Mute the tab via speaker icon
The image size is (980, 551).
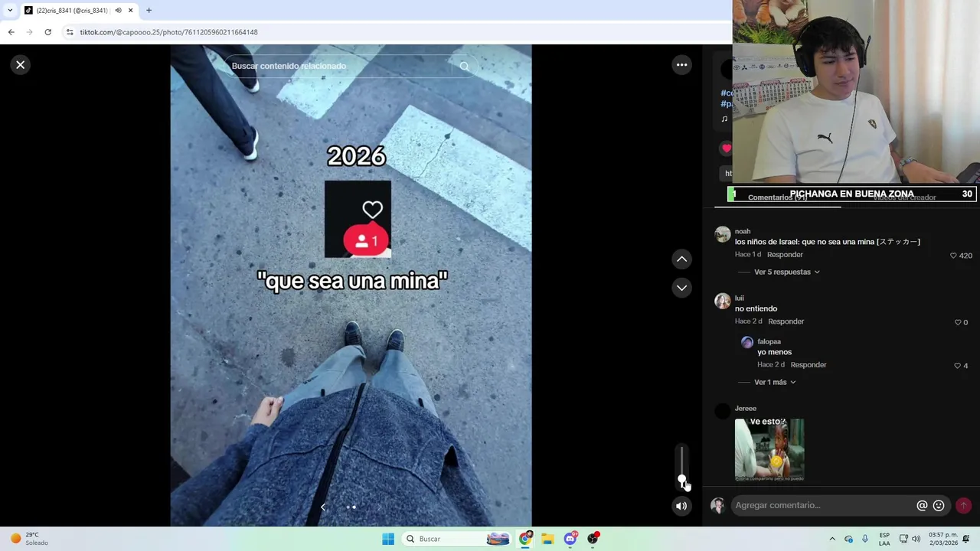[x=118, y=11]
